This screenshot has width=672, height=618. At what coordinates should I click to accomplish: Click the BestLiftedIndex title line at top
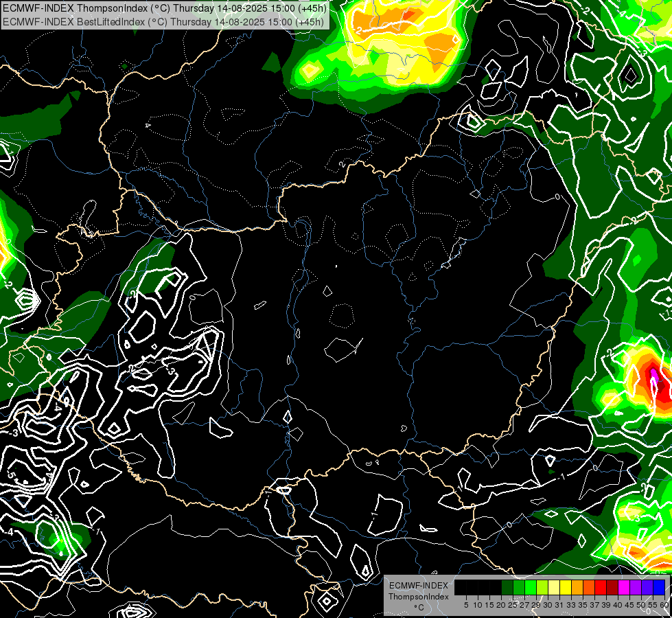pyautogui.click(x=163, y=21)
